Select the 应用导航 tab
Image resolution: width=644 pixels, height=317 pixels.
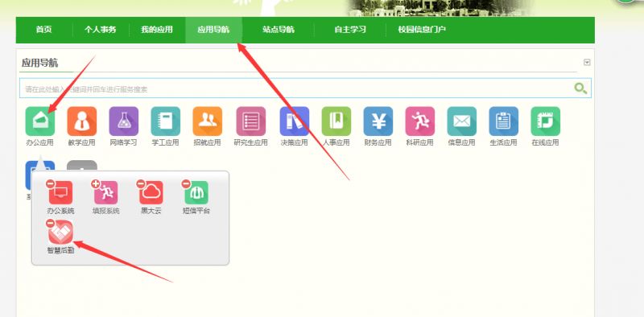tap(213, 30)
